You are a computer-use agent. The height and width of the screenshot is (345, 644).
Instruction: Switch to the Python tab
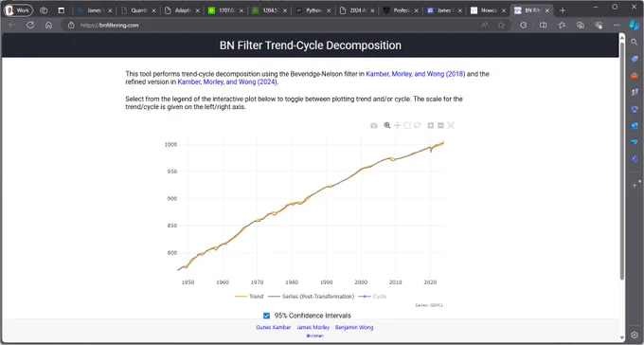tap(313, 10)
